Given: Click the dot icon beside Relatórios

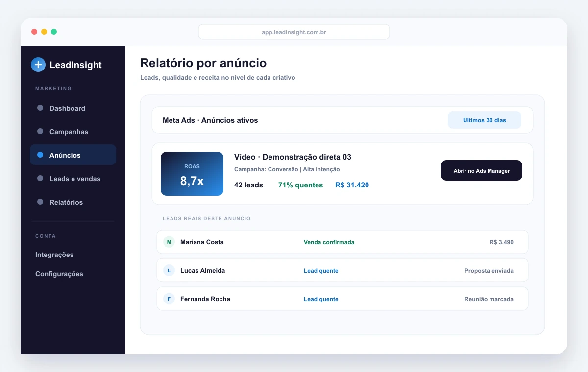Looking at the screenshot, I should click(x=40, y=202).
